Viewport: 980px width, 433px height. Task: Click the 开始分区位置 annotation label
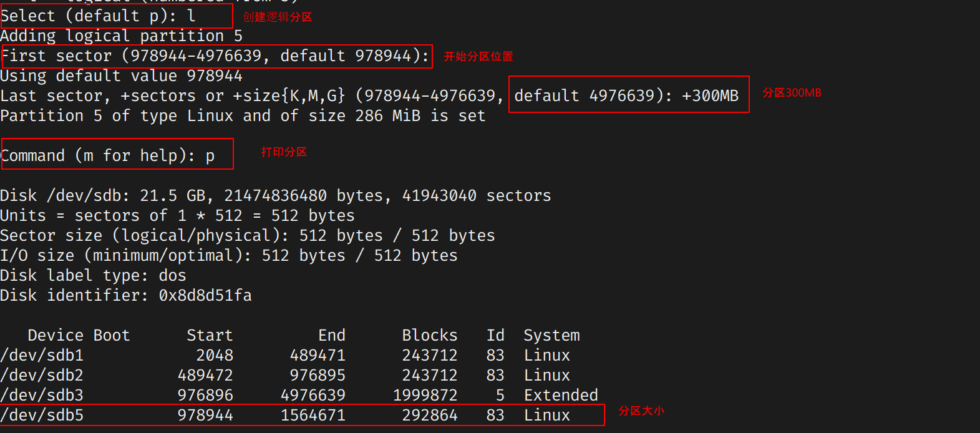[x=478, y=56]
